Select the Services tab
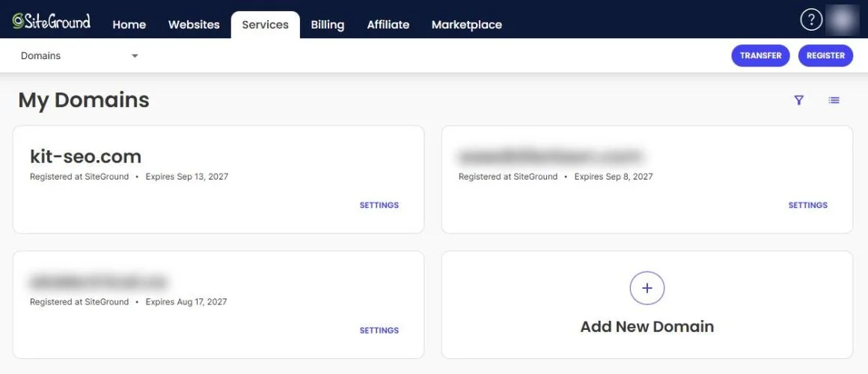Viewport: 868px width, 374px height. coord(265,25)
